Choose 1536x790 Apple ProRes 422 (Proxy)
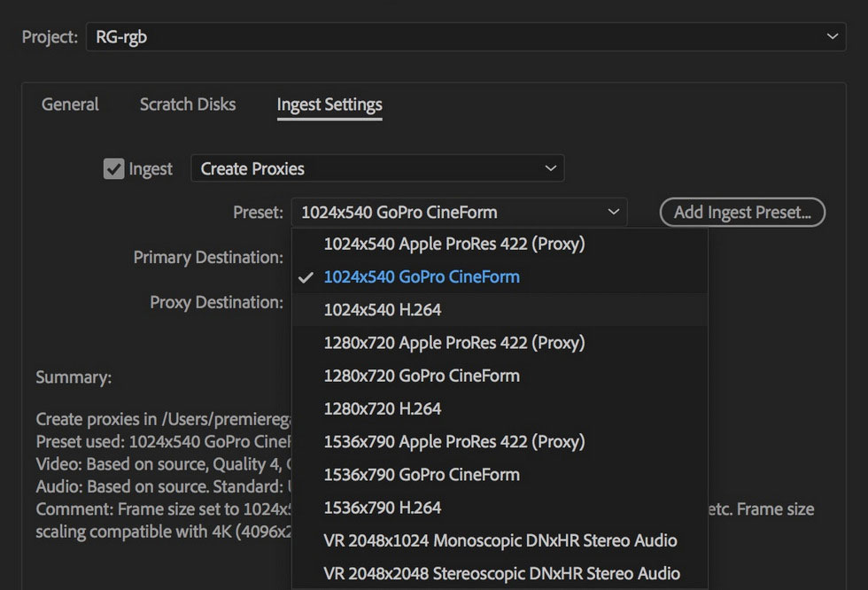This screenshot has width=868, height=590. click(454, 441)
